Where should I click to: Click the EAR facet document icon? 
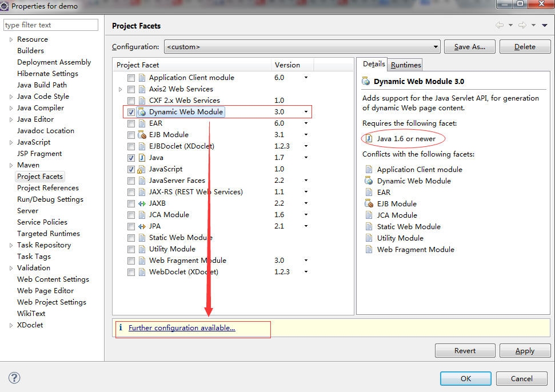142,123
